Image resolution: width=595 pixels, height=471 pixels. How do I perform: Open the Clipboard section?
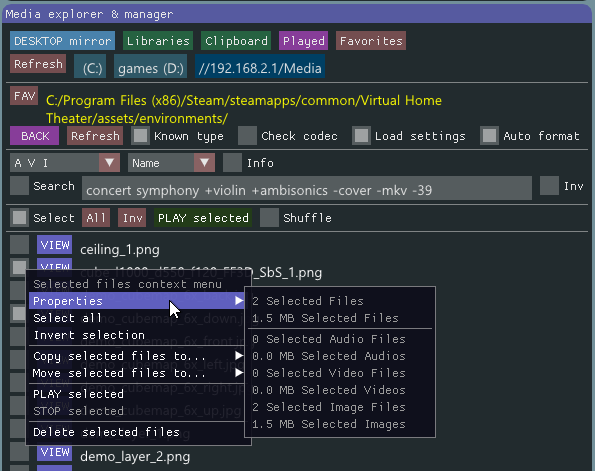[236, 41]
